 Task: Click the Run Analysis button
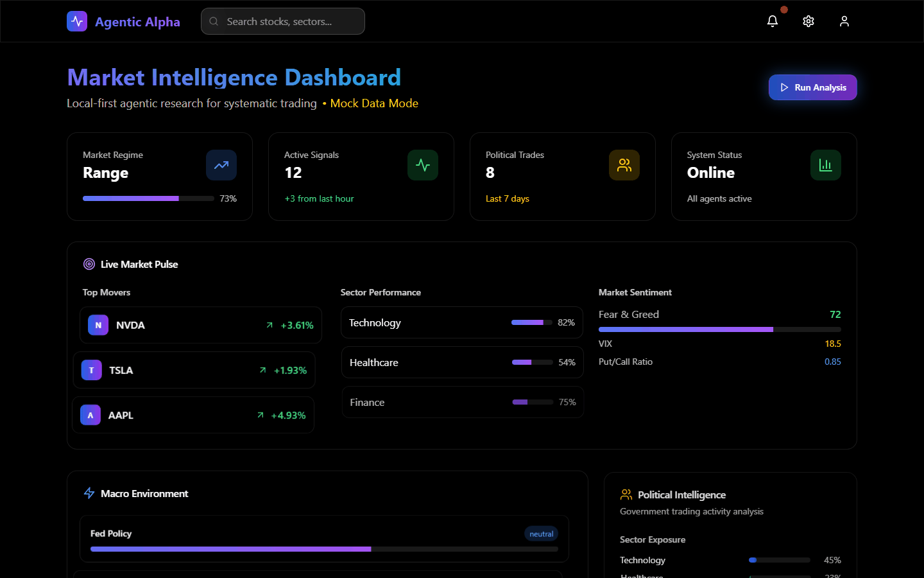tap(813, 87)
